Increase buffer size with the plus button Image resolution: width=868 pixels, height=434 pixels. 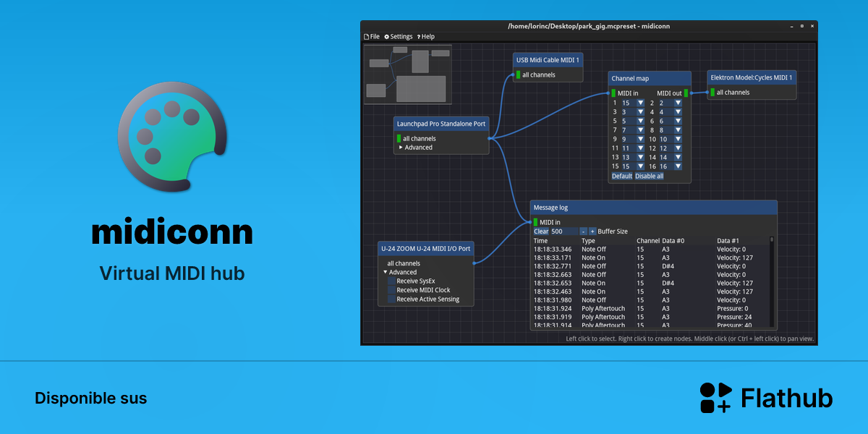click(x=592, y=231)
